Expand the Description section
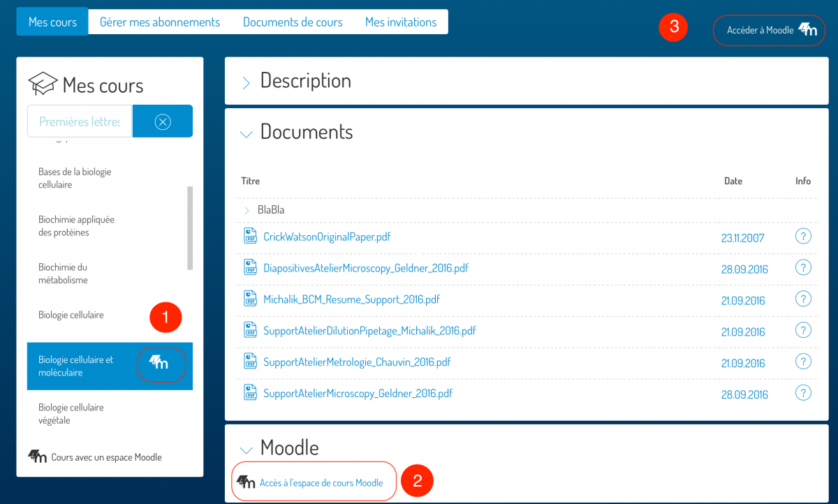The image size is (838, 504). [x=246, y=83]
